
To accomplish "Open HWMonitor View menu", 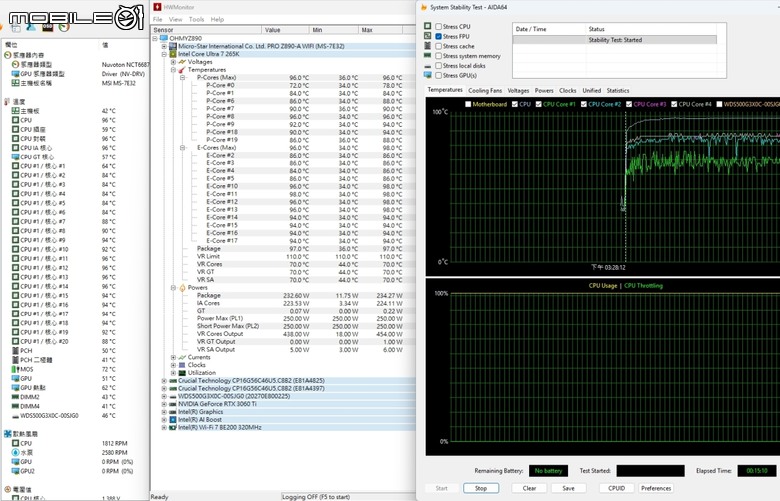I will [x=176, y=19].
